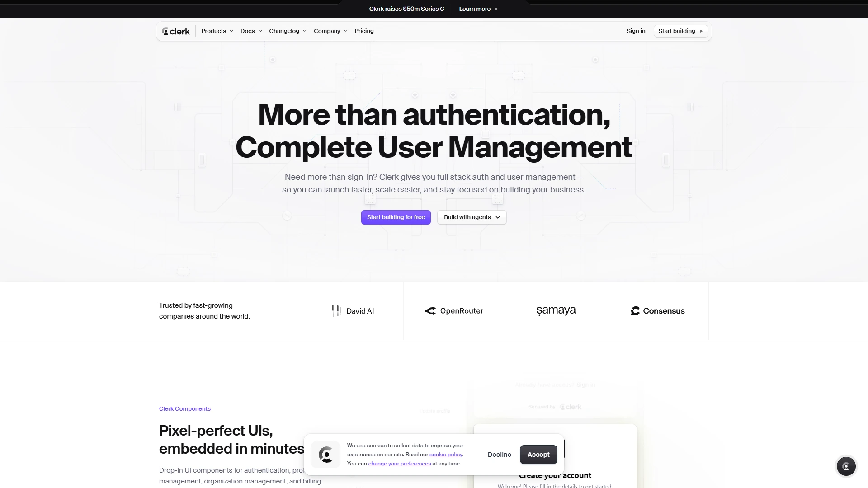
Task: Decline the cookies
Action: point(499,455)
